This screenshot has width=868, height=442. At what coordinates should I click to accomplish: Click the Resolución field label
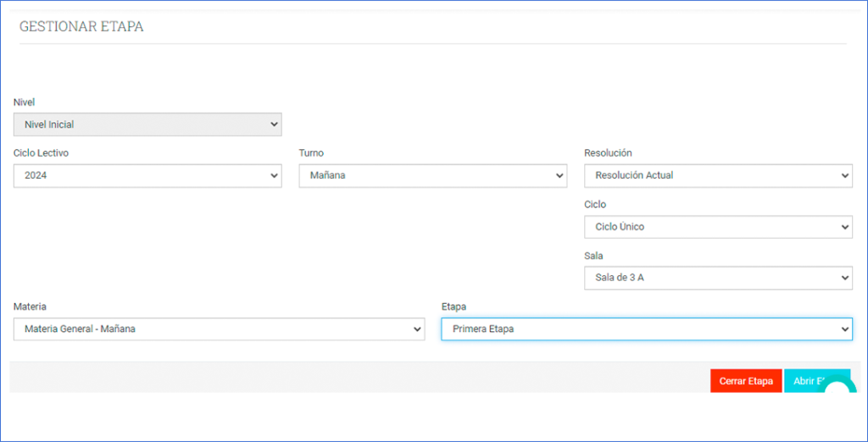click(608, 153)
